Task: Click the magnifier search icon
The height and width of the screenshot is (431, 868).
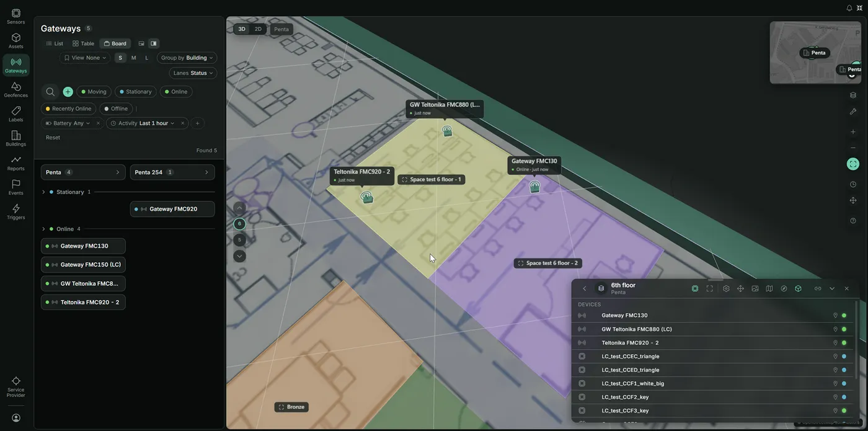Action: click(x=50, y=92)
